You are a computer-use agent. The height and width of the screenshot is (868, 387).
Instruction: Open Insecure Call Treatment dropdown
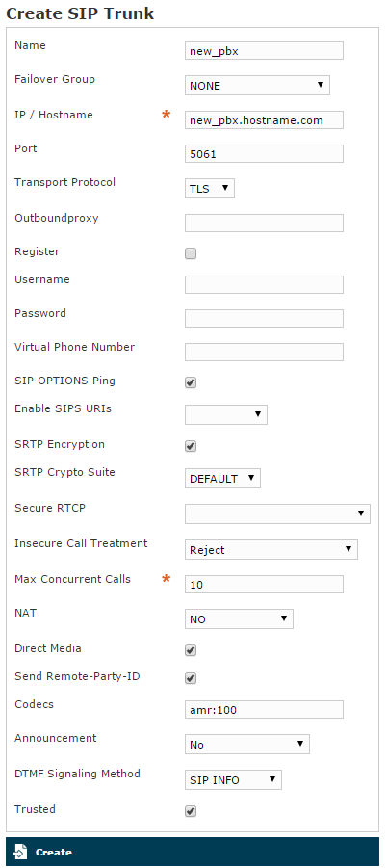pyautogui.click(x=271, y=549)
